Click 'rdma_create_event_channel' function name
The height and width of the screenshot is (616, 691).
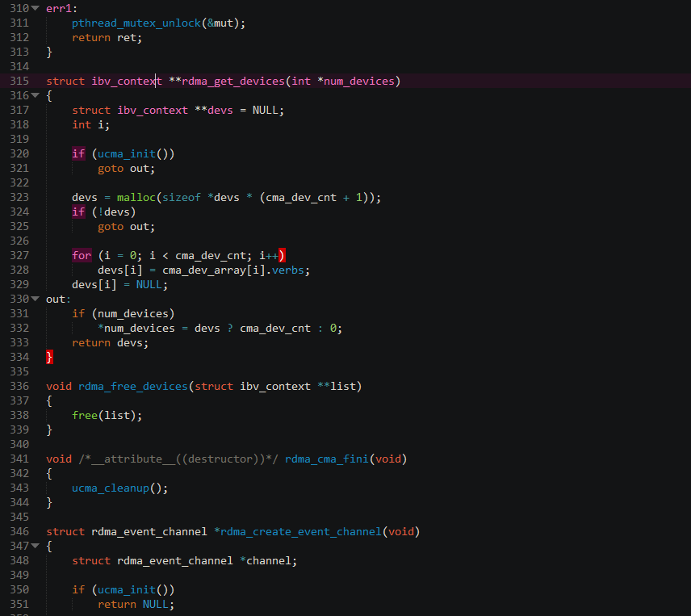300,532
